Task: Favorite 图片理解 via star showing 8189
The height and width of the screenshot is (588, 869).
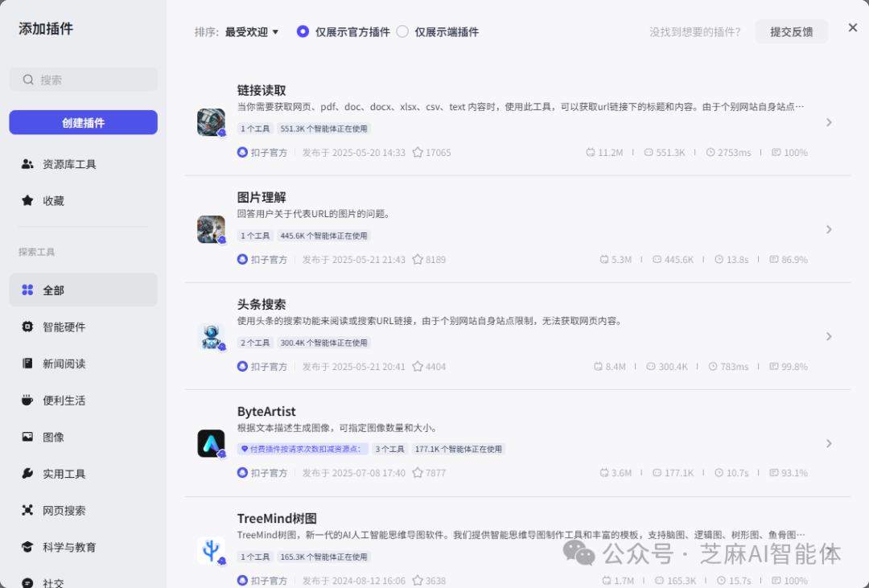Action: tap(418, 259)
